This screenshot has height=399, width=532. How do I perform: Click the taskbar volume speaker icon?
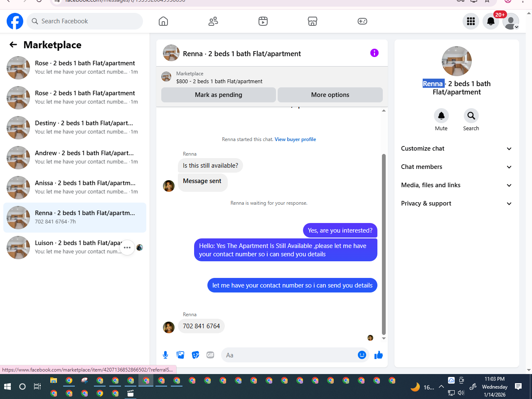[x=461, y=393]
